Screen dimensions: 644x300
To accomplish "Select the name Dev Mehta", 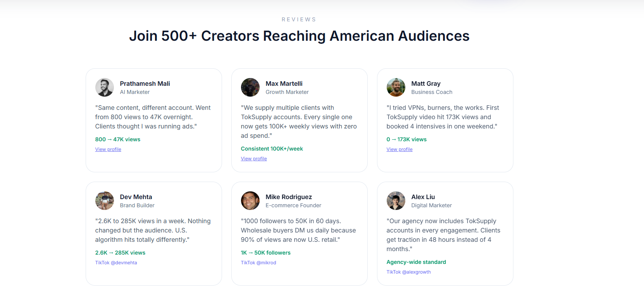I will [136, 197].
